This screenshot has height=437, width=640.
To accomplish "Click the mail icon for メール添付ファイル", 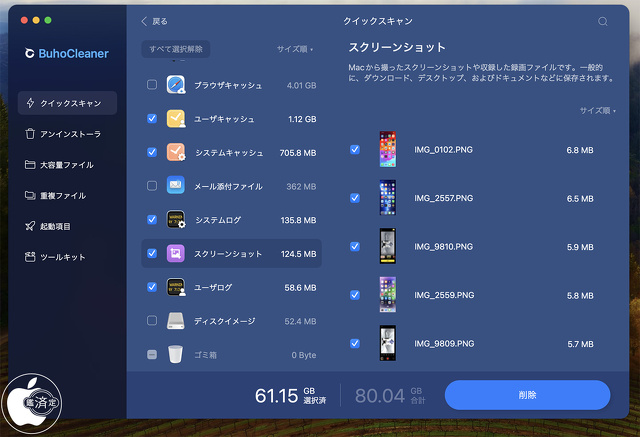I will pyautogui.click(x=176, y=185).
